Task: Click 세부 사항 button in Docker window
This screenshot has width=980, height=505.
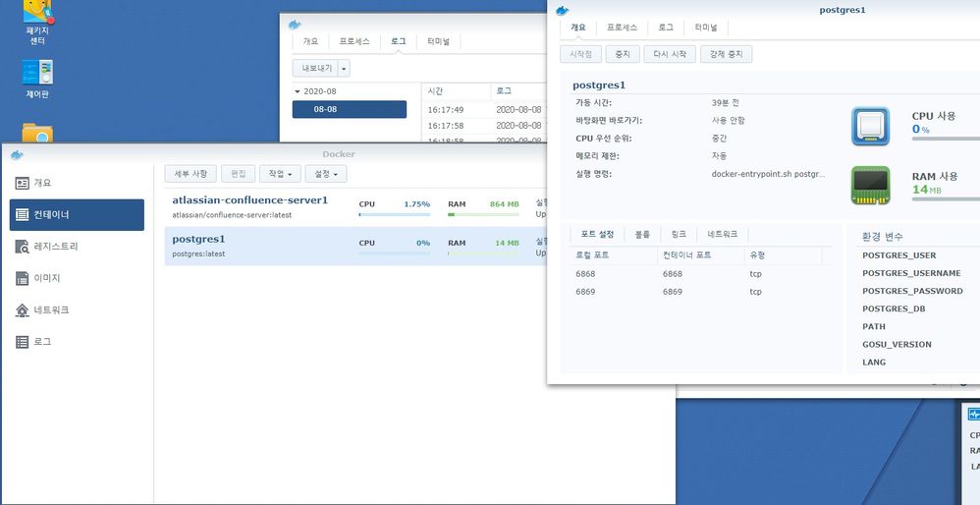Action: tap(191, 174)
